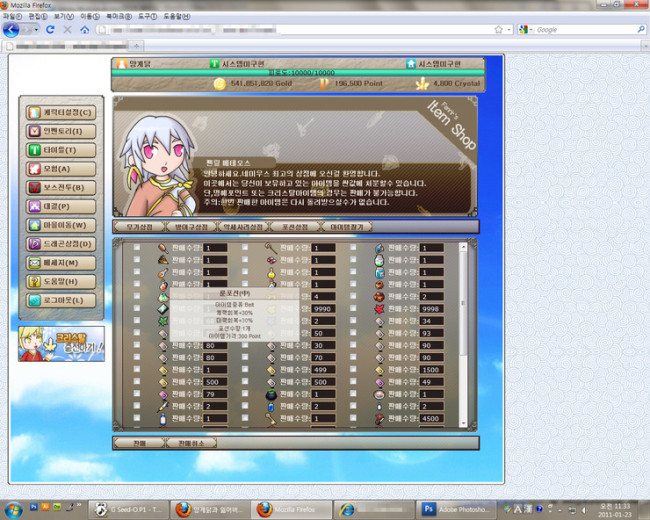Click the green 피로도 10000/10000 progress bar
650x520 pixels.
(x=298, y=73)
